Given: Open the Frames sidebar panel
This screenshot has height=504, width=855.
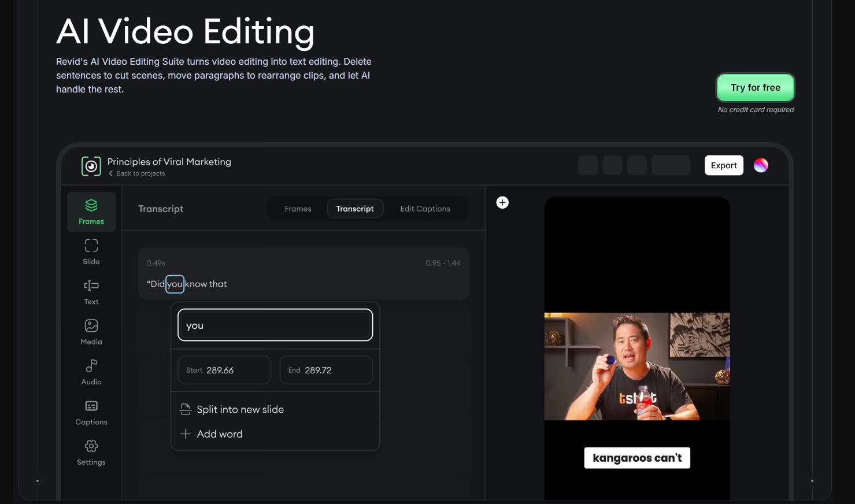Looking at the screenshot, I should point(91,212).
